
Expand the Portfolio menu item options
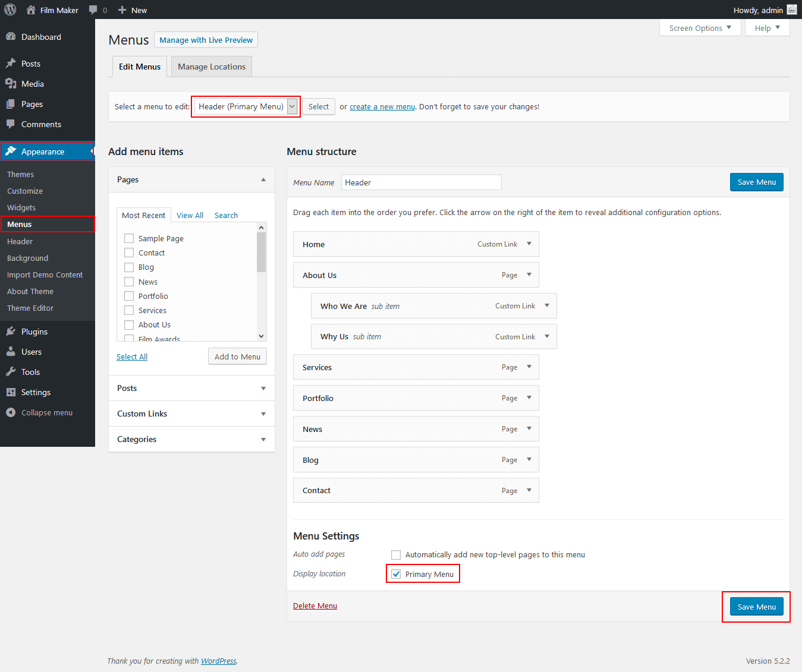[529, 397]
